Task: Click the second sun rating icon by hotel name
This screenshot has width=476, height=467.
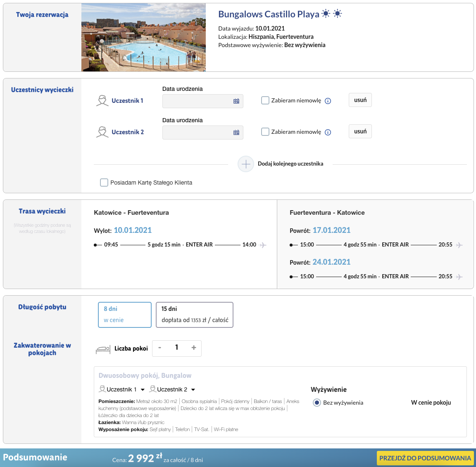Action: click(337, 14)
